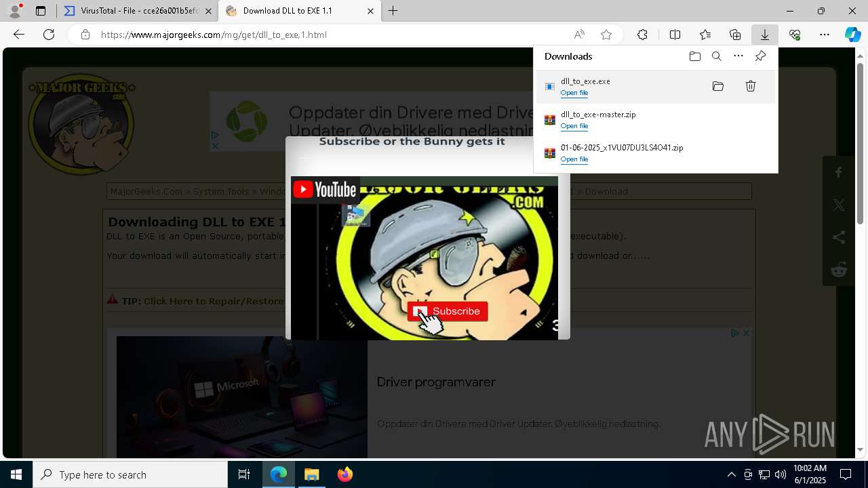This screenshot has width=868, height=488.
Task: Pin the Downloads panel
Action: coord(761,56)
